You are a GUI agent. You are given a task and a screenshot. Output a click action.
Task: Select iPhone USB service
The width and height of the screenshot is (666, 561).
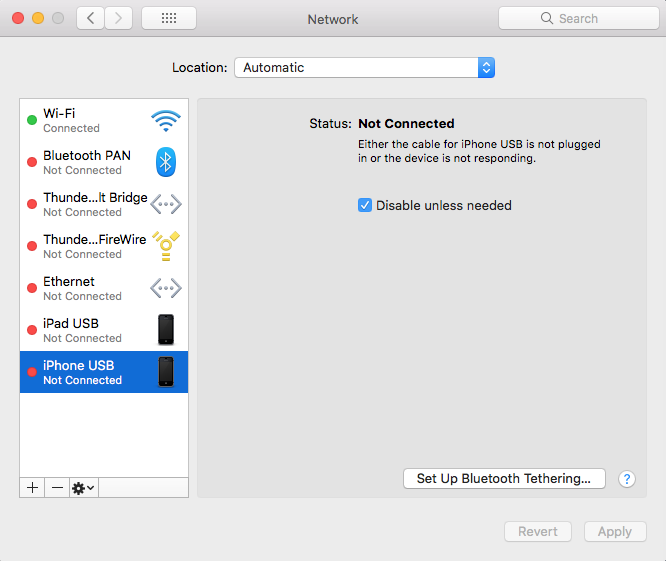[x=104, y=372]
